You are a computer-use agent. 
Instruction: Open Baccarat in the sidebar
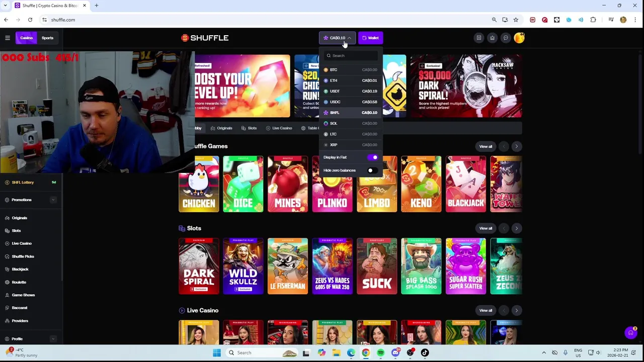pos(19,308)
